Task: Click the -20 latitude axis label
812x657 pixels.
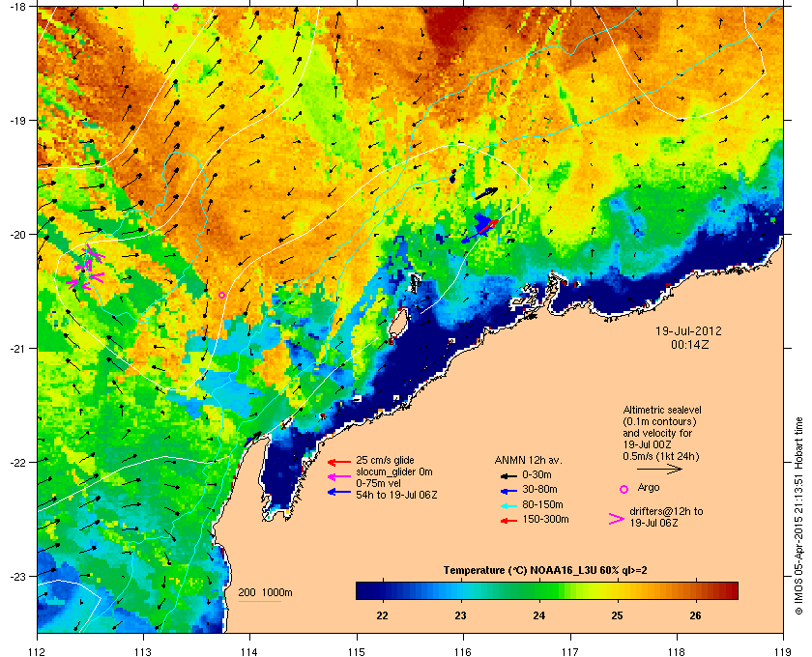Action: [x=19, y=235]
